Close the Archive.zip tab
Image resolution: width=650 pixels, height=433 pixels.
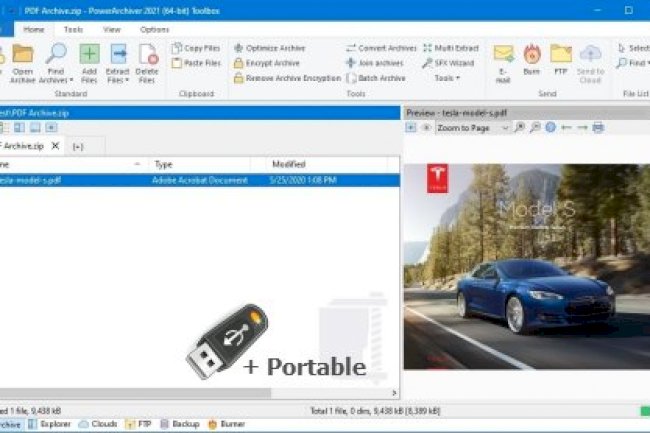click(x=55, y=146)
